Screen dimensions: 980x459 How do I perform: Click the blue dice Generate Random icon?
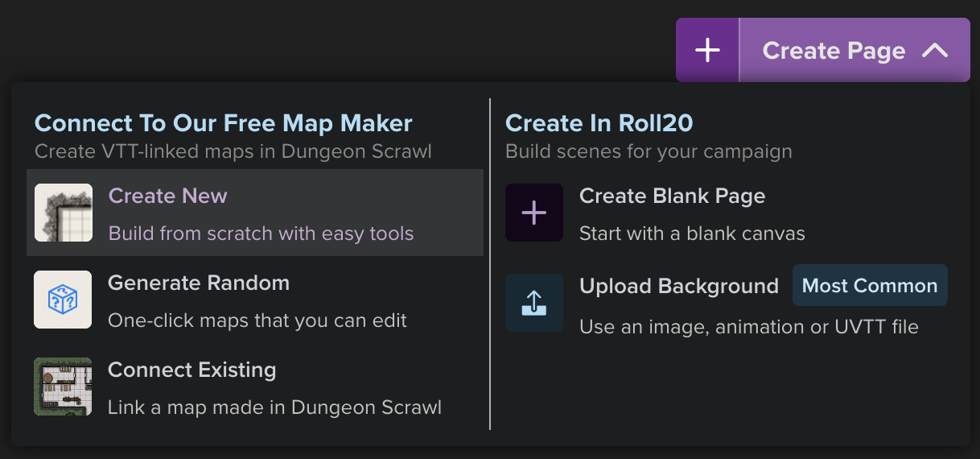coord(63,300)
